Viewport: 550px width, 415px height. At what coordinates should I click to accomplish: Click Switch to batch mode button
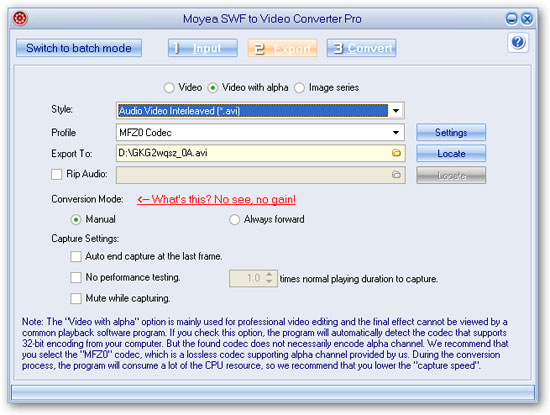(x=79, y=48)
